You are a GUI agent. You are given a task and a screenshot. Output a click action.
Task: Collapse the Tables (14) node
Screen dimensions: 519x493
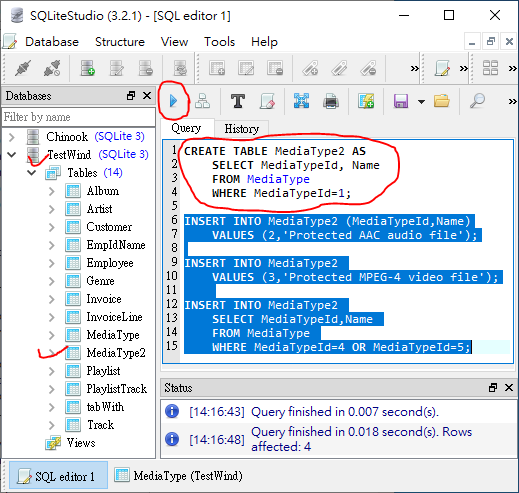tap(32, 173)
